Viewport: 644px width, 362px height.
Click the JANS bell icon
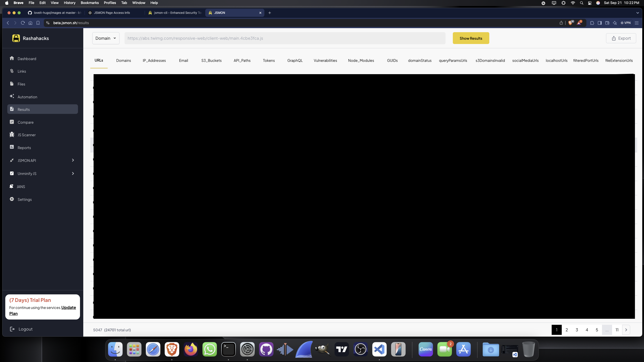pos(11,186)
